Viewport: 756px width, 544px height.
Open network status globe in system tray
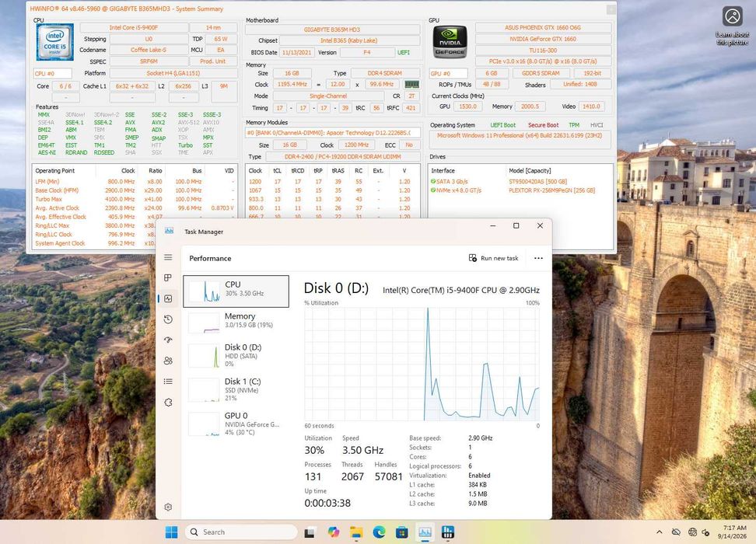(692, 532)
